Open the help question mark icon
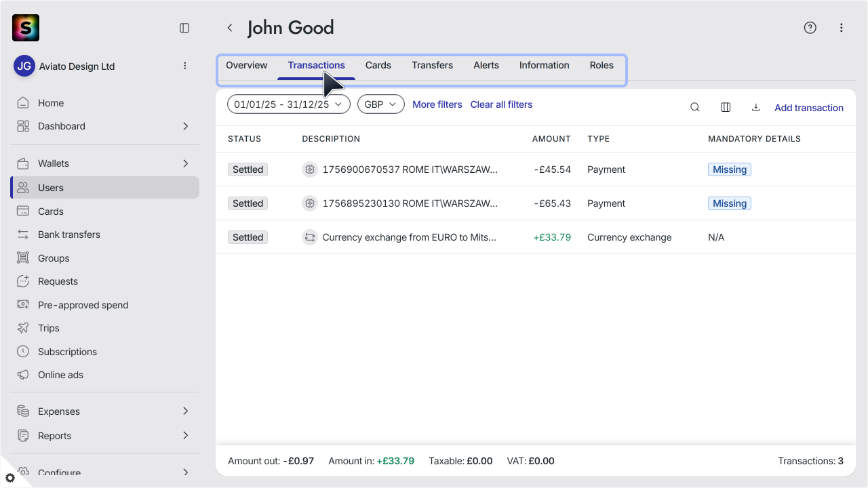 click(810, 28)
